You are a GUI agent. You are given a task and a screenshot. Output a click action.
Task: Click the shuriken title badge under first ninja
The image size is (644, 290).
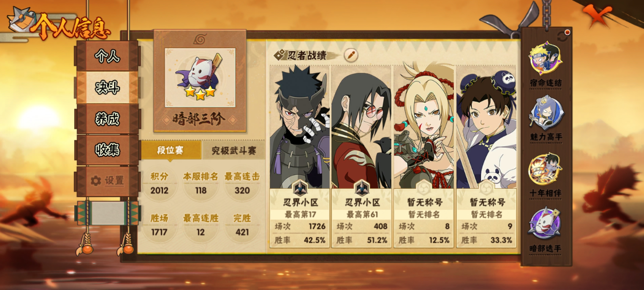[x=299, y=188]
